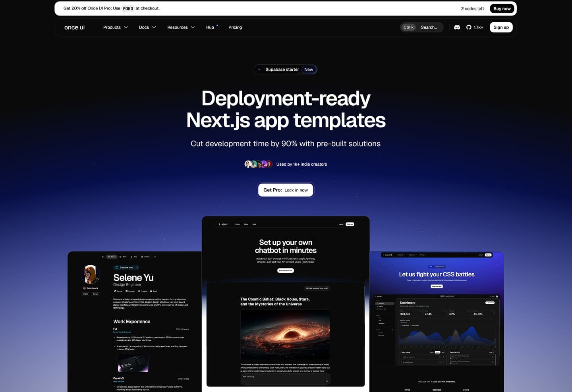Go to the Hub page
The image size is (572, 392).
tap(210, 27)
